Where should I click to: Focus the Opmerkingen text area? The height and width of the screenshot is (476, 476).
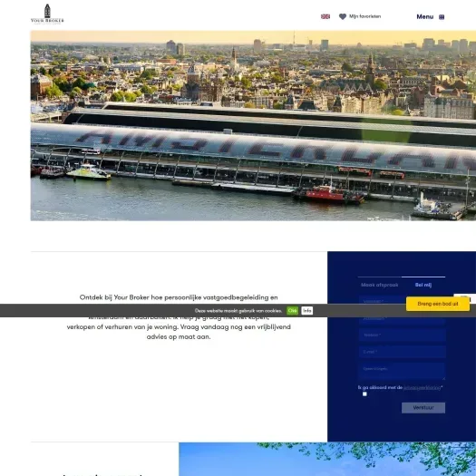pos(402,371)
